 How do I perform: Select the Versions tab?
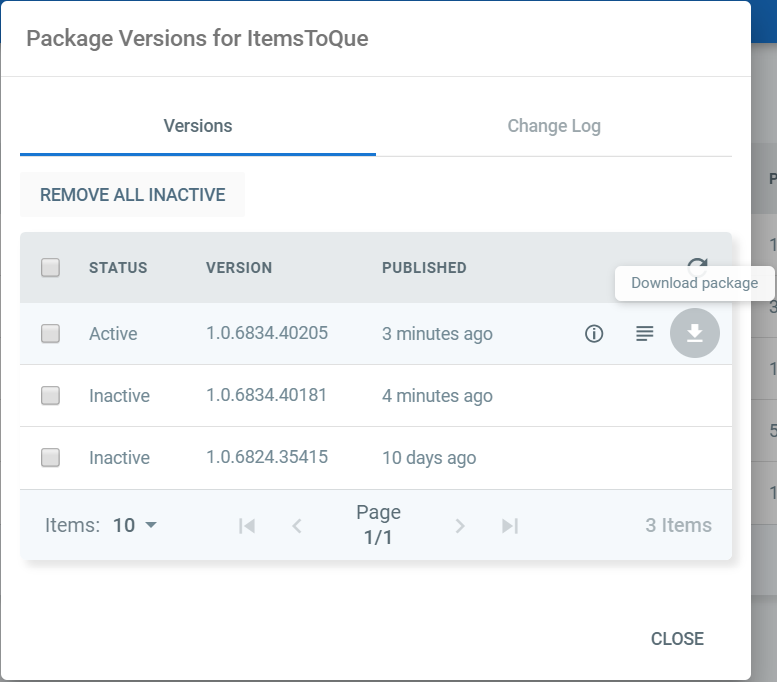coord(198,126)
